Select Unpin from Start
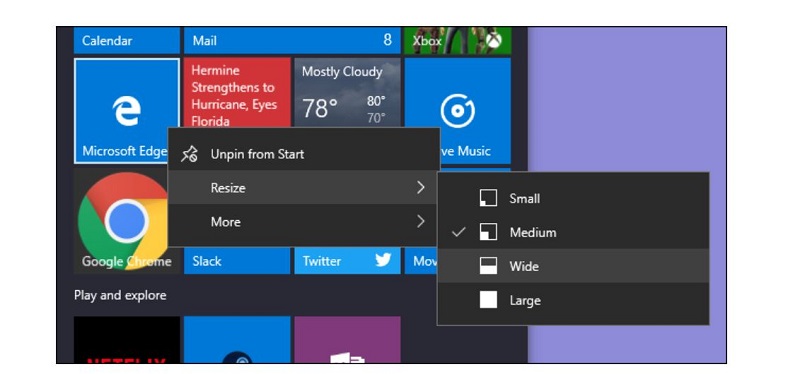 pos(304,154)
